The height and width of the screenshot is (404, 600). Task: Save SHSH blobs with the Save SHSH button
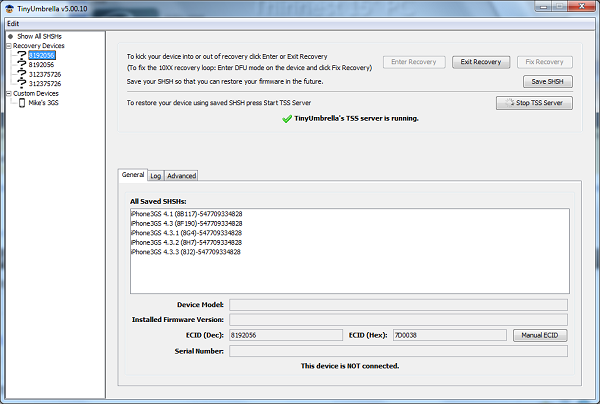pos(548,81)
